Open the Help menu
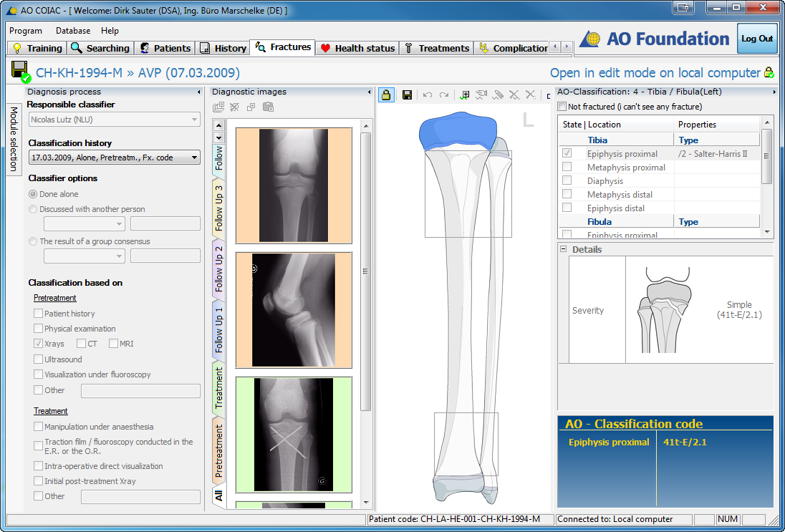The width and height of the screenshot is (785, 532). 110,31
